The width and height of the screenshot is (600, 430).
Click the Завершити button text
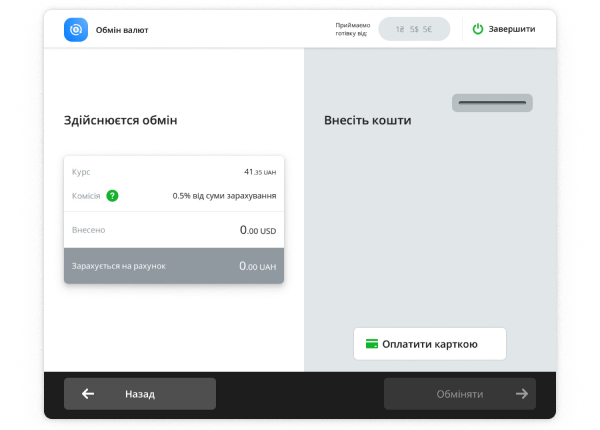(511, 29)
